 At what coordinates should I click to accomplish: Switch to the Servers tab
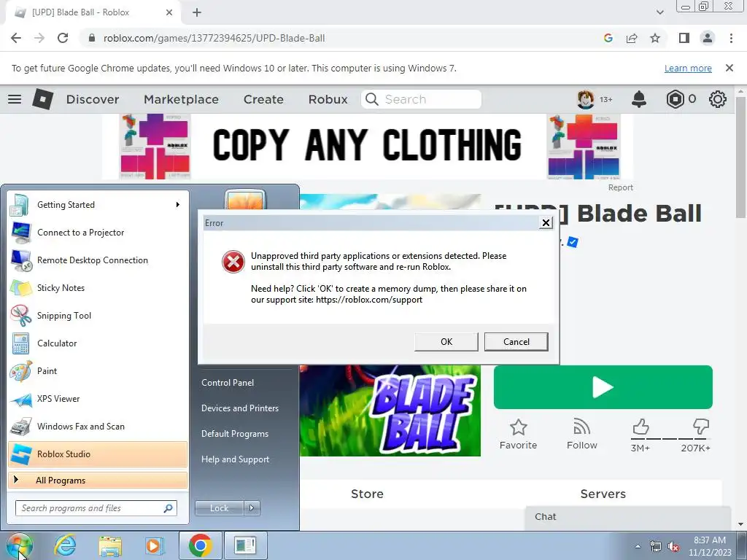tap(603, 494)
